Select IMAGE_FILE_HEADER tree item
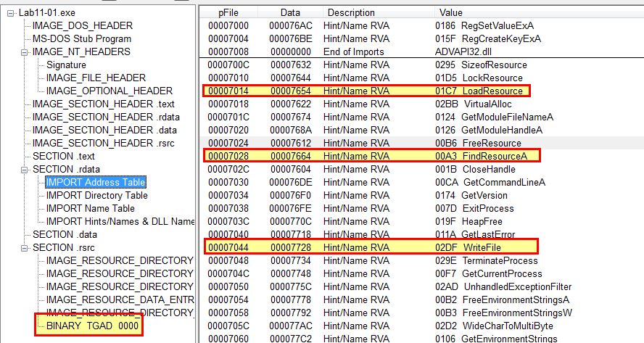The image size is (644, 343). [x=96, y=78]
